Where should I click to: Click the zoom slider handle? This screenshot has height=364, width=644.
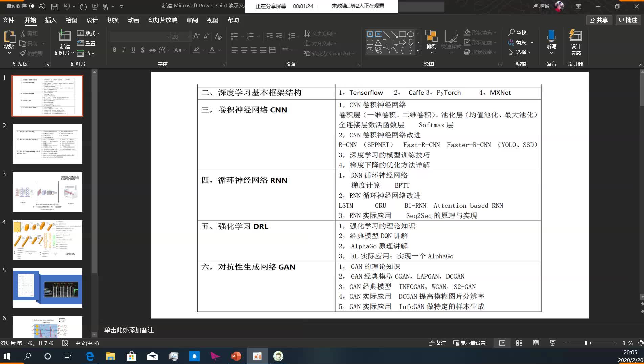pos(586,343)
